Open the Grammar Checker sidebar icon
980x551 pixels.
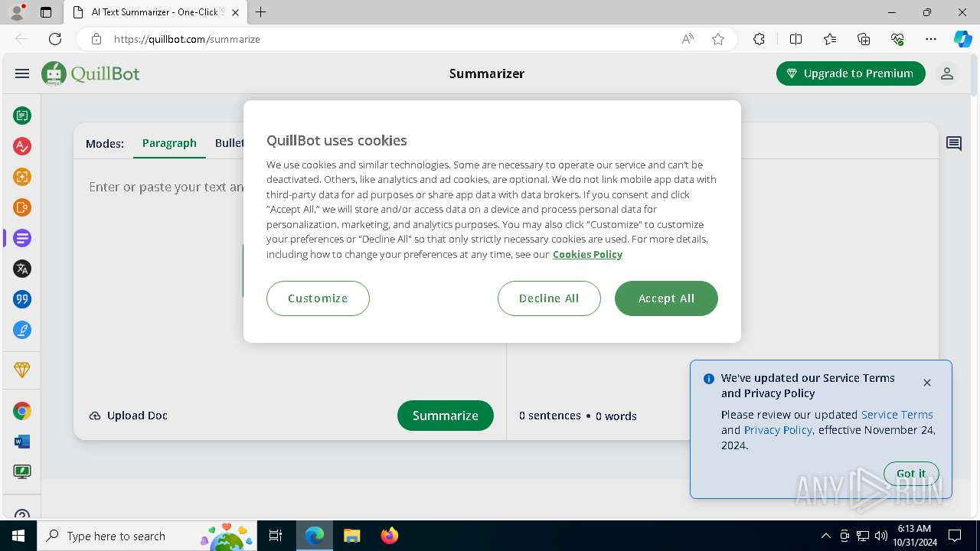coord(22,146)
